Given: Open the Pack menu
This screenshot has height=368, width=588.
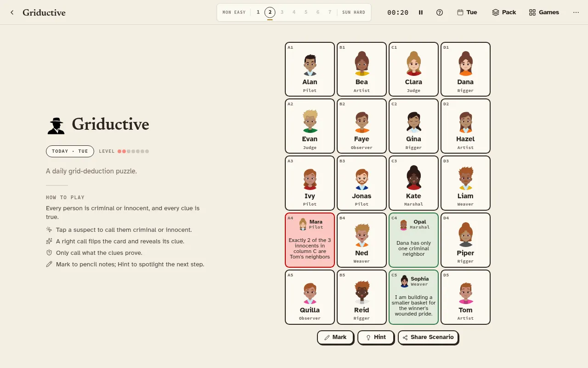Looking at the screenshot, I should click(x=504, y=12).
